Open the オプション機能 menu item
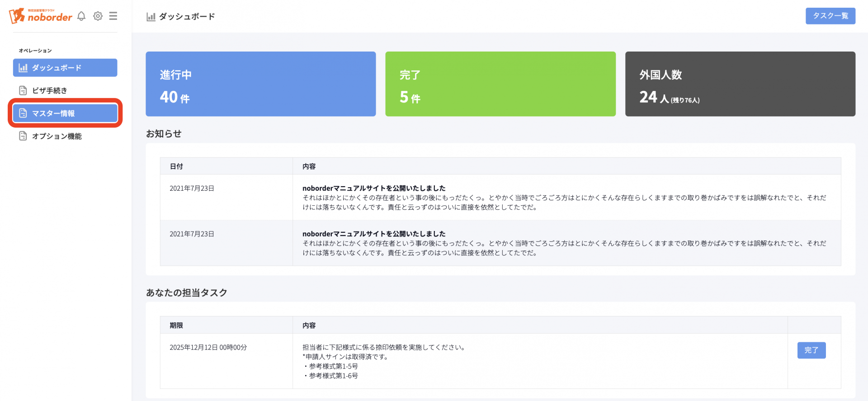The height and width of the screenshot is (401, 868). (57, 136)
